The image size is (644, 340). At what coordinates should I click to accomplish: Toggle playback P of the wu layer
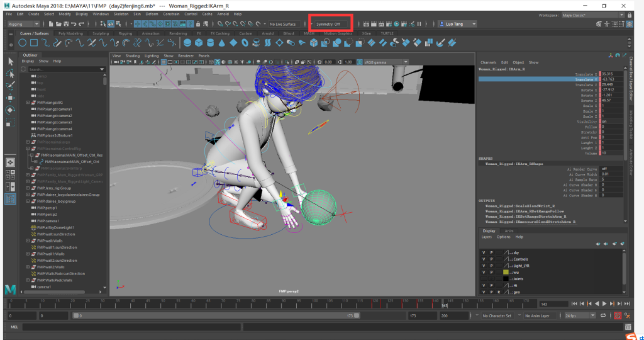(x=491, y=273)
